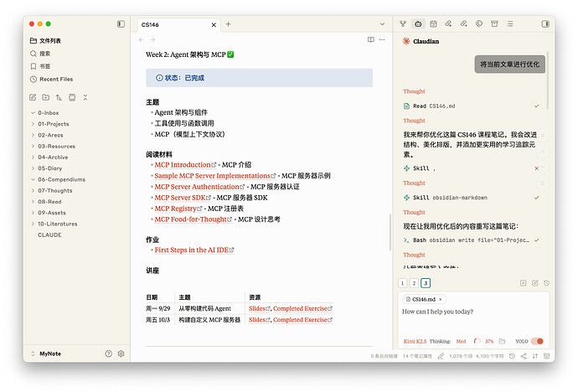
Task: Create a new folder in file explorer
Action: pos(46,97)
